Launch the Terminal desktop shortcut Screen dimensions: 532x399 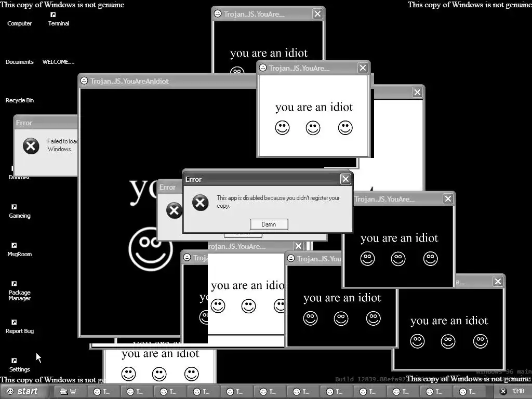point(58,20)
